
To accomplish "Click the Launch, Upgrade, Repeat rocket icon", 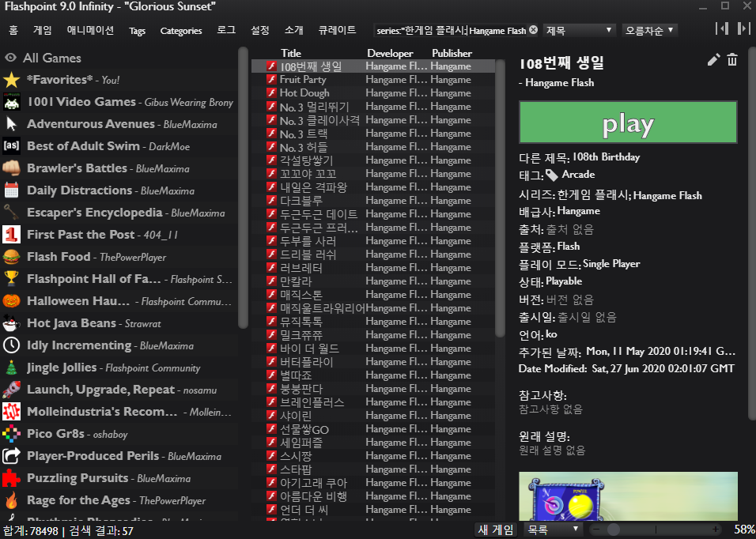I will [12, 390].
